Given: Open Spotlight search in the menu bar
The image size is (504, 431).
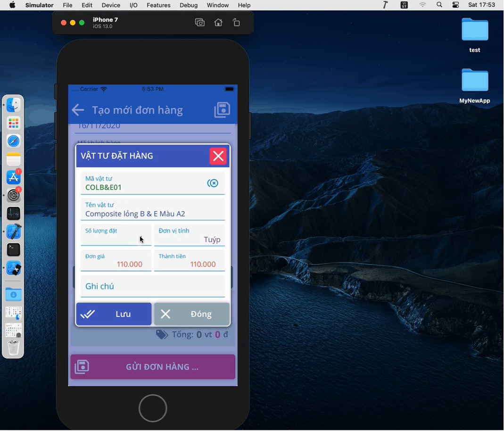Looking at the screenshot, I should pyautogui.click(x=439, y=5).
